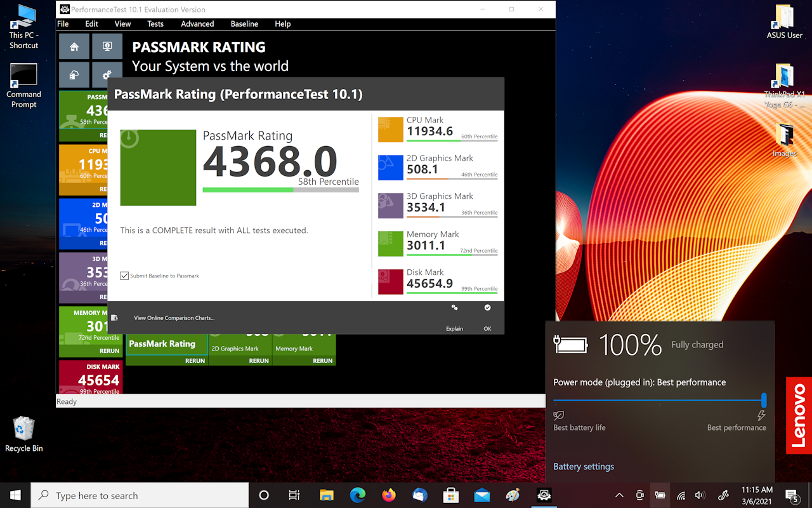
Task: Launch Microsoft Edge from the taskbar
Action: click(358, 495)
